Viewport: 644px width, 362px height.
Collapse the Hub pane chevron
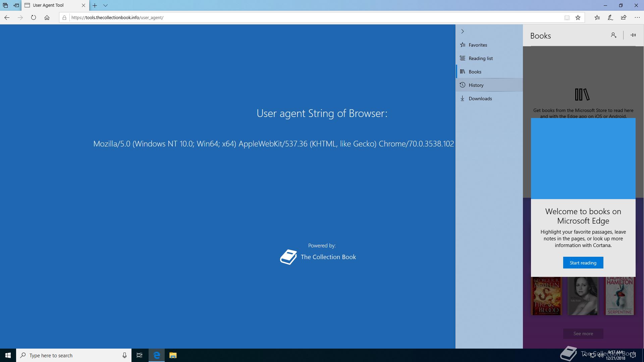pos(463,32)
